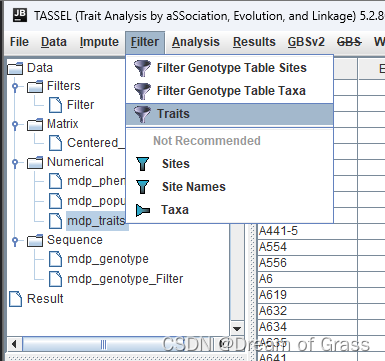This screenshot has height=361, width=385.
Task: Collapse the Sequence tree branch handle
Action: (15, 241)
